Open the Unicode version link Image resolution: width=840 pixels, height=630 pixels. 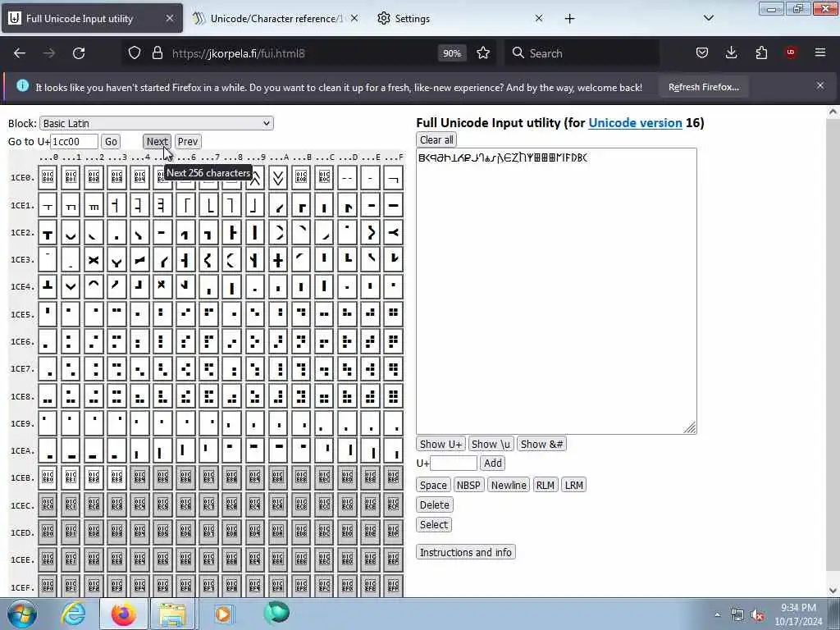pos(635,123)
